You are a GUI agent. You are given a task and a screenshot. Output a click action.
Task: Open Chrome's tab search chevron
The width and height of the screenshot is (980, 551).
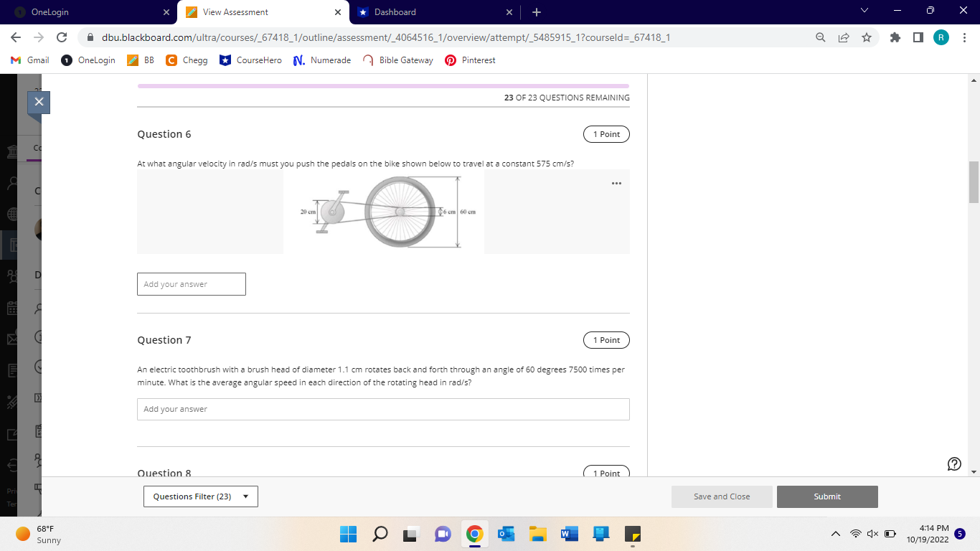[864, 11]
